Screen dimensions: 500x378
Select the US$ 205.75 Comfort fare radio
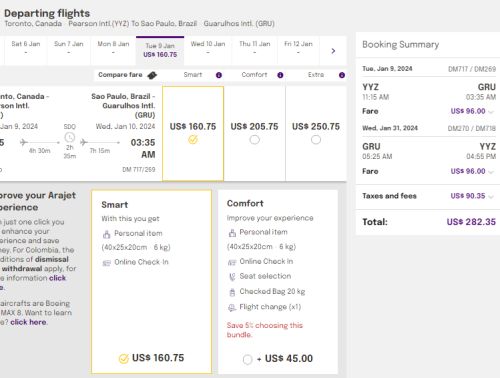[254, 140]
